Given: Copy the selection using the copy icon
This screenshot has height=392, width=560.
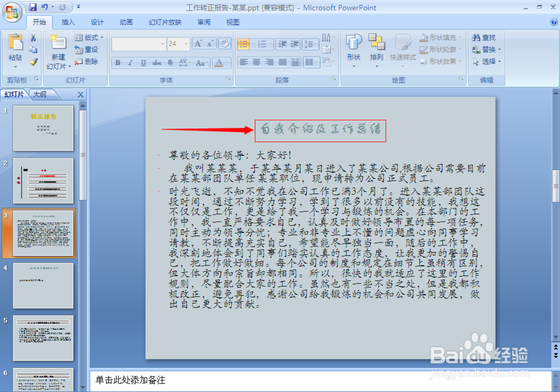Looking at the screenshot, I should pos(33,50).
